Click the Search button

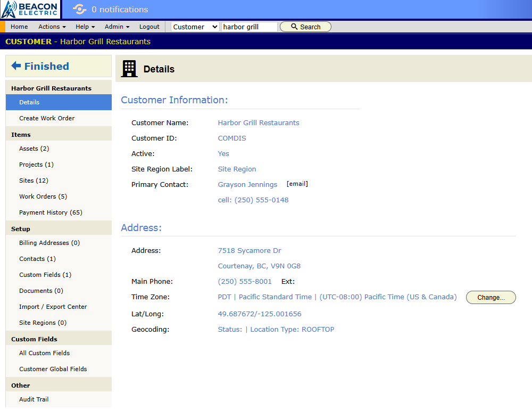pos(305,27)
